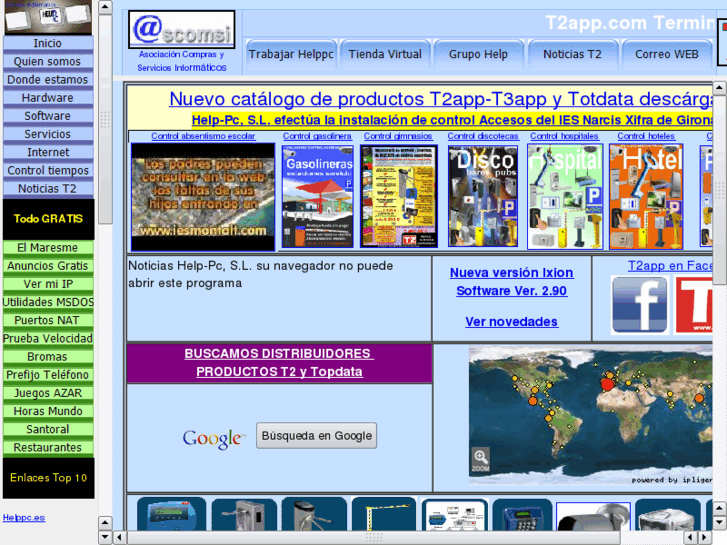Open the Bromas green button
The width and height of the screenshot is (727, 545).
point(48,357)
